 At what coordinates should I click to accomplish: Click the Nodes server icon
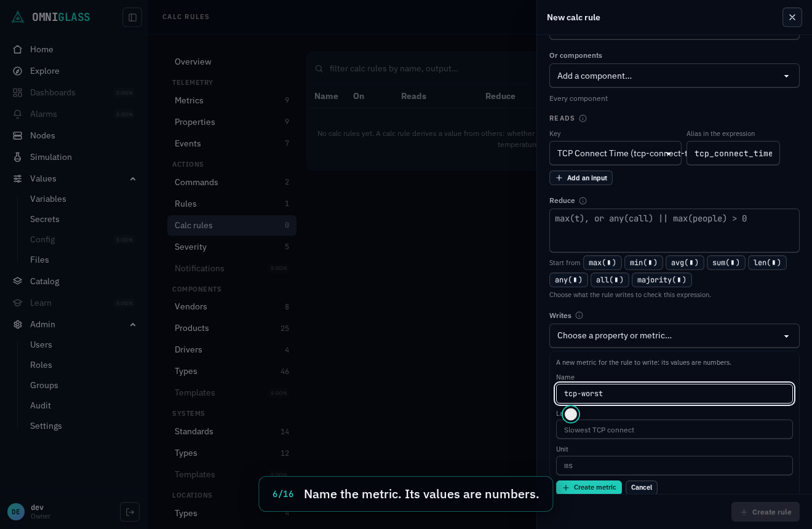tap(18, 135)
